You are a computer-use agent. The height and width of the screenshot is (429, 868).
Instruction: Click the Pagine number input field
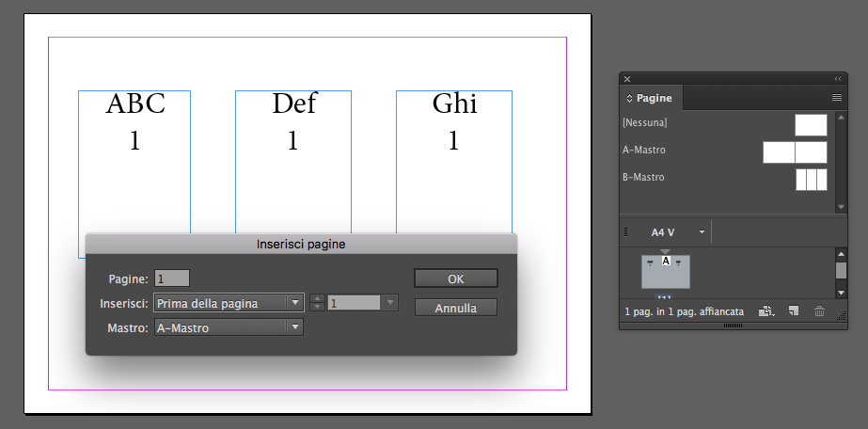point(172,278)
